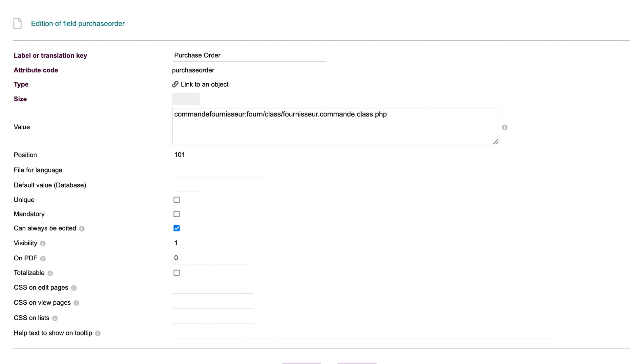Focus the Position field showing 101

[185, 155]
